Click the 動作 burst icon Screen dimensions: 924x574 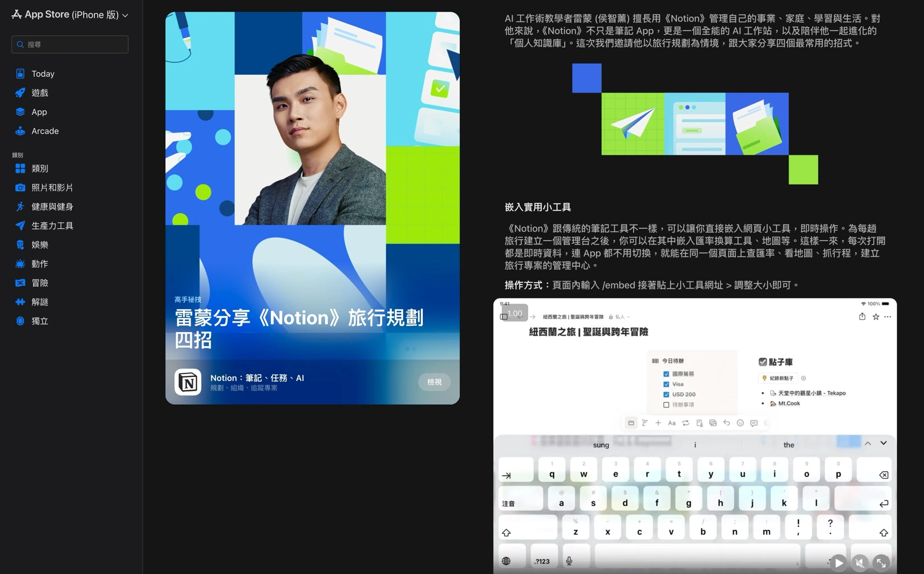(20, 264)
